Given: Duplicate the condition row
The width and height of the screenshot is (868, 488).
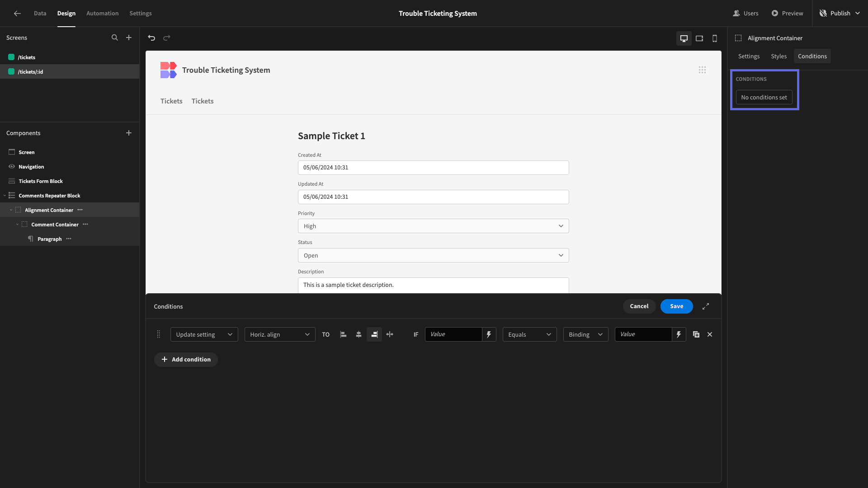Looking at the screenshot, I should [x=696, y=334].
